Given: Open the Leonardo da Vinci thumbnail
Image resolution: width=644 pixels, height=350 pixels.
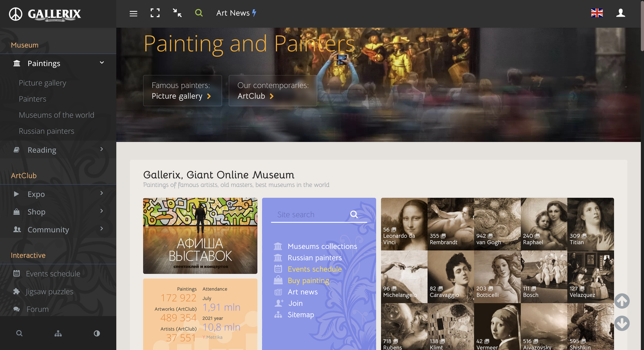Looking at the screenshot, I should (x=405, y=224).
